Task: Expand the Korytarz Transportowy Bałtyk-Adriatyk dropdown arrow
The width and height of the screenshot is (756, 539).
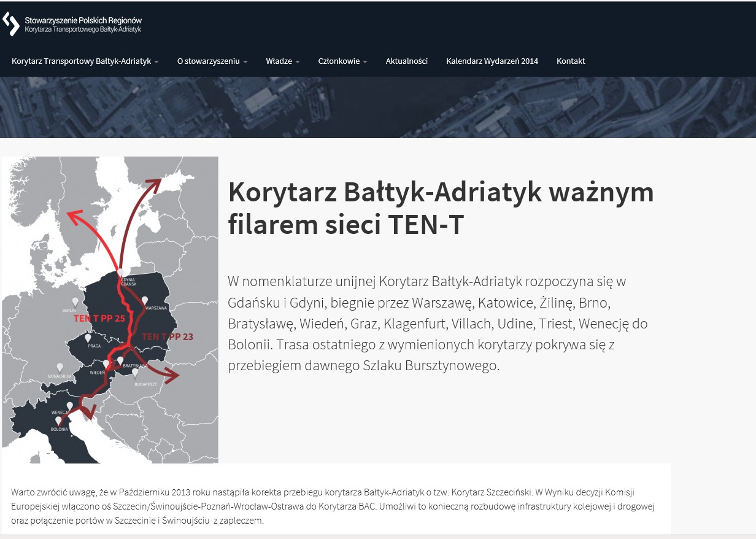Action: (x=156, y=62)
